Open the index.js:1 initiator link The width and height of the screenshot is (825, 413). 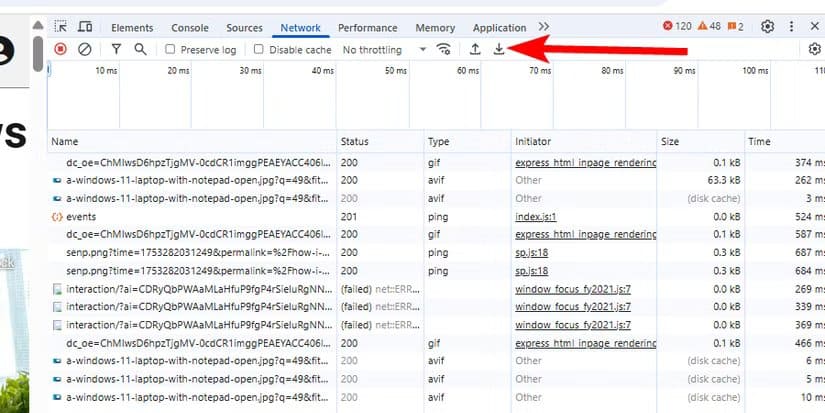coord(536,217)
